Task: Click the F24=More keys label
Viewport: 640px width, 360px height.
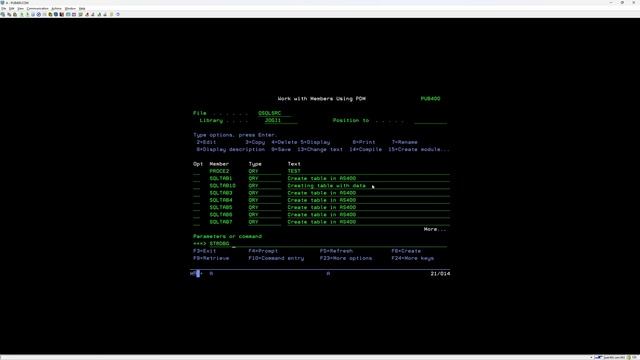Action: point(413,258)
